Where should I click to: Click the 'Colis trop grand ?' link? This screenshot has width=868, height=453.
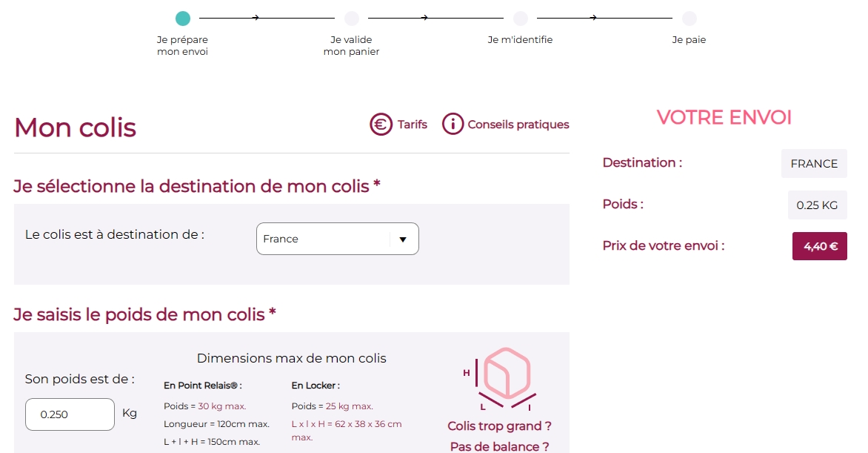pos(499,426)
